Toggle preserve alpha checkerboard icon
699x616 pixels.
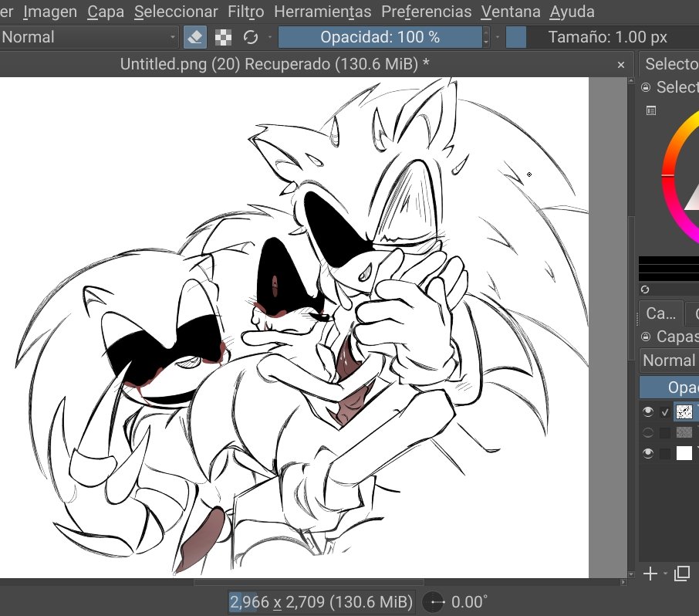tap(223, 38)
